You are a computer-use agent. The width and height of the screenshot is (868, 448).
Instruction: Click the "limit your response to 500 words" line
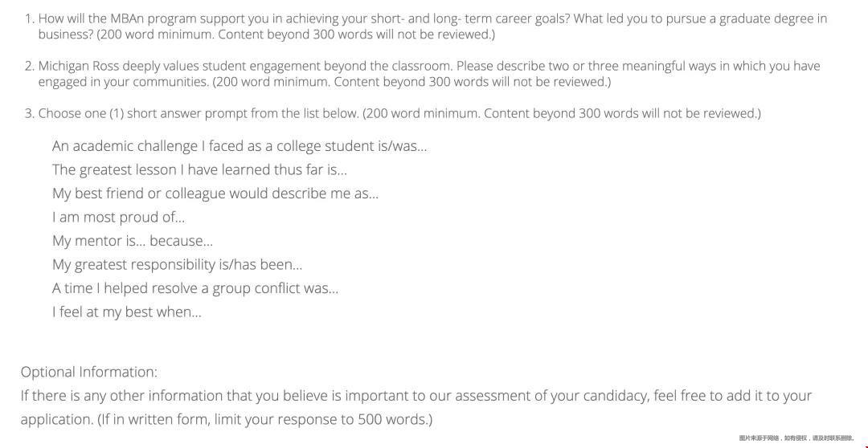click(227, 419)
